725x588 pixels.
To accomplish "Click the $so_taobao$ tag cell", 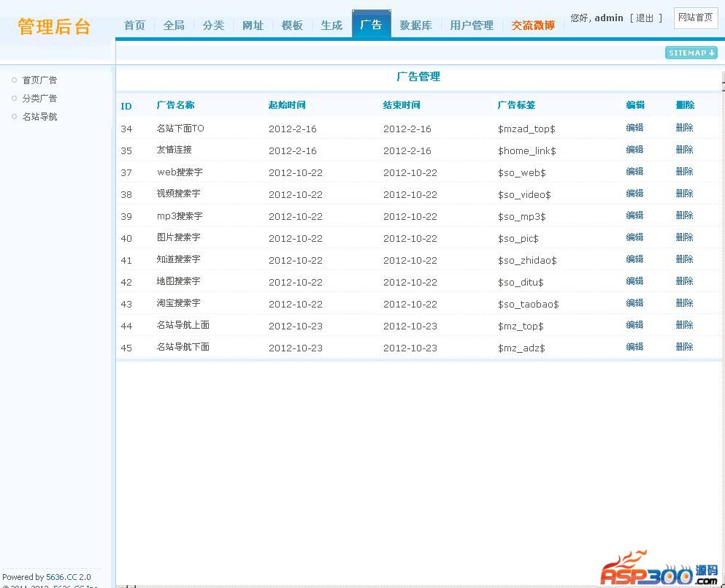I will [529, 304].
